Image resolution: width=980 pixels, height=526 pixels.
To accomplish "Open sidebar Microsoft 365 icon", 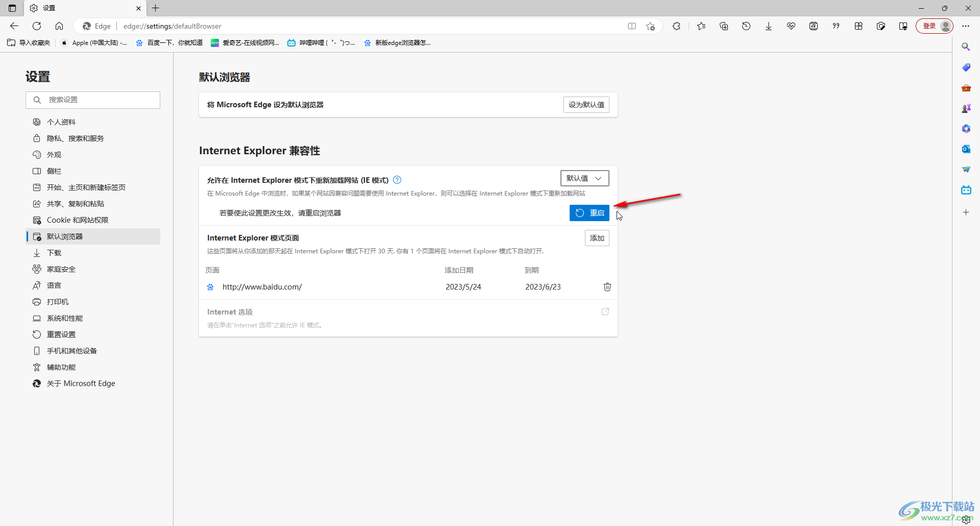I will point(966,129).
